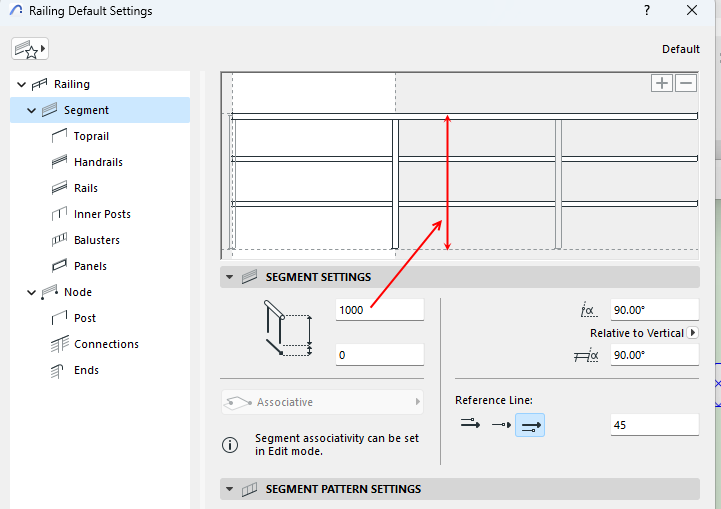Select Toprail in the tree
Image resolution: width=721 pixels, height=509 pixels.
point(91,136)
